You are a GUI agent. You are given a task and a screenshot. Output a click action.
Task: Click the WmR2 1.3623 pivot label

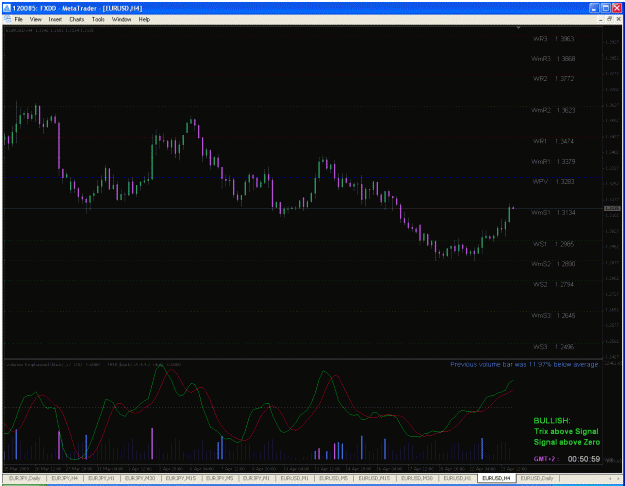click(553, 110)
